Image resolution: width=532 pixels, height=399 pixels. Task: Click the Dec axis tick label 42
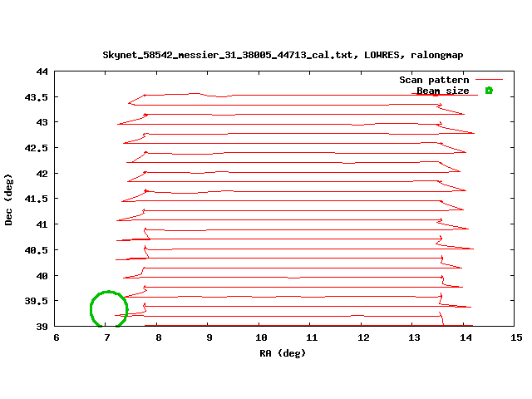coord(42,174)
